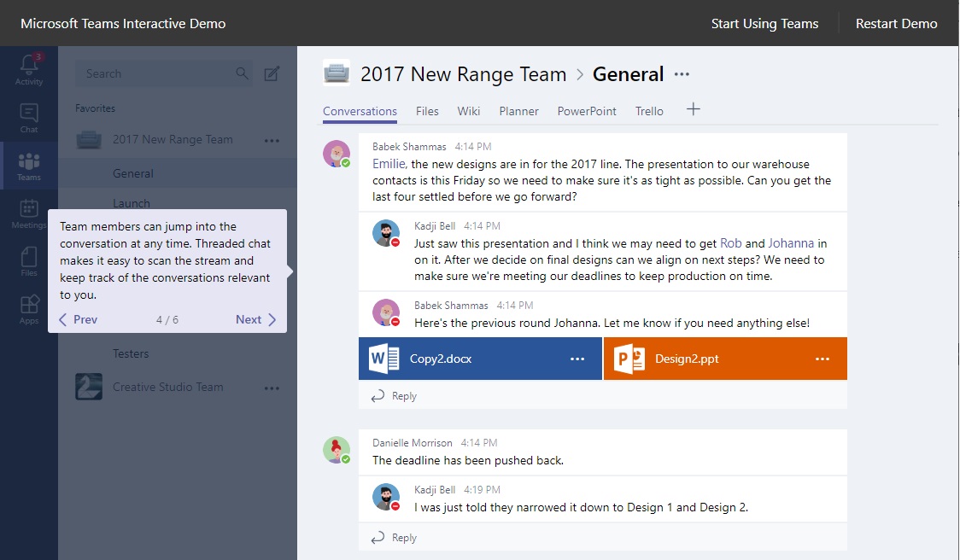Switch to the Conversations tab
The height and width of the screenshot is (560, 960).
pyautogui.click(x=360, y=111)
